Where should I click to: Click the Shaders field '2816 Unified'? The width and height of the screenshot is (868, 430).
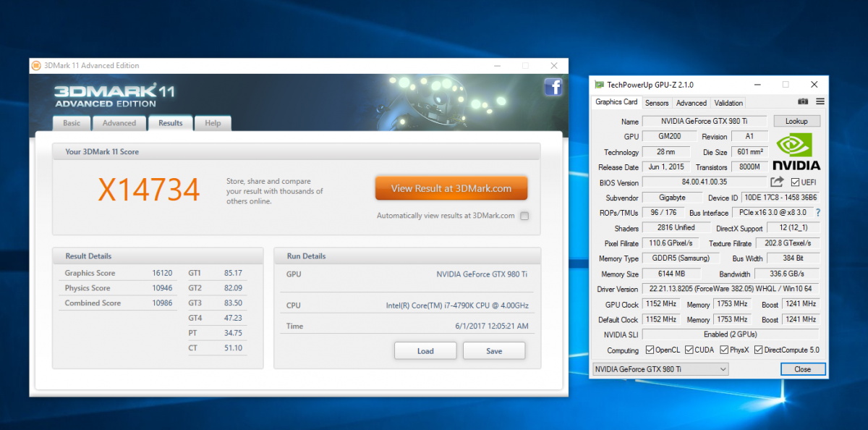click(x=676, y=228)
